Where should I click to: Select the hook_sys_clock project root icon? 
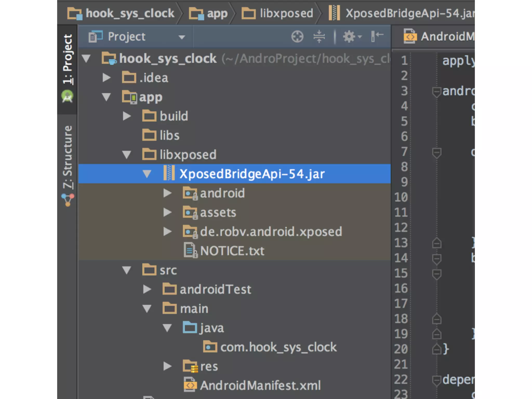(109, 58)
